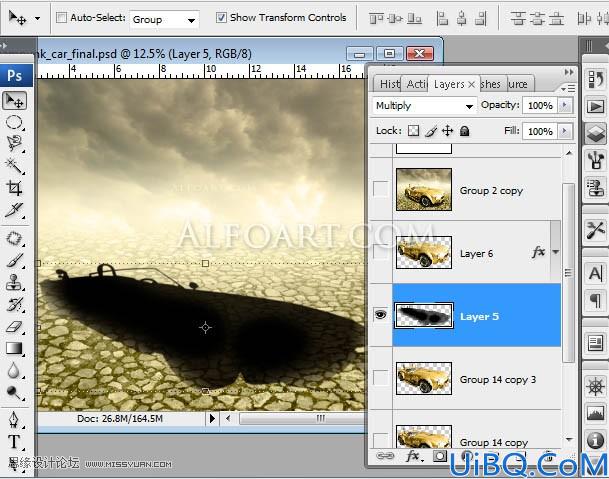Click the Fill 100% field
The height and width of the screenshot is (479, 609).
point(540,131)
